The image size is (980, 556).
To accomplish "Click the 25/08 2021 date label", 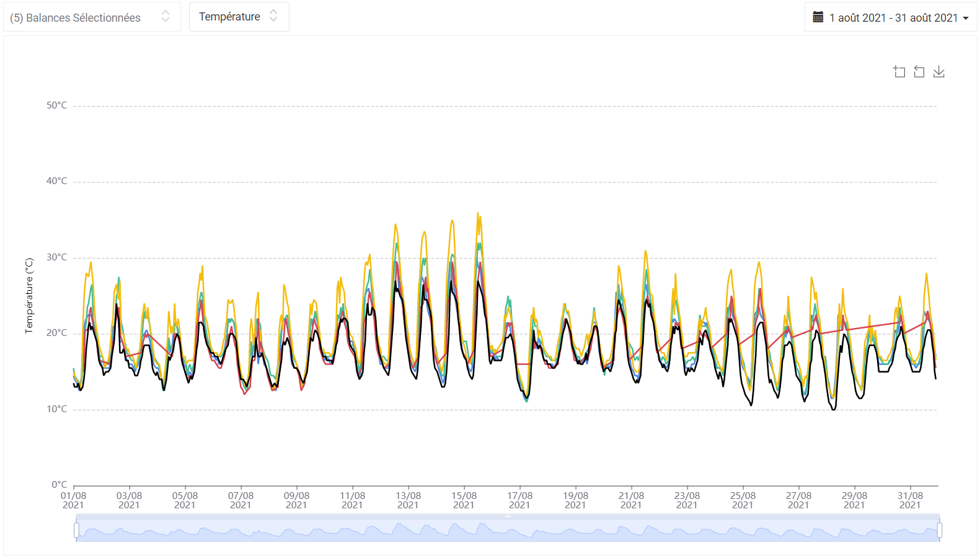I will click(743, 500).
